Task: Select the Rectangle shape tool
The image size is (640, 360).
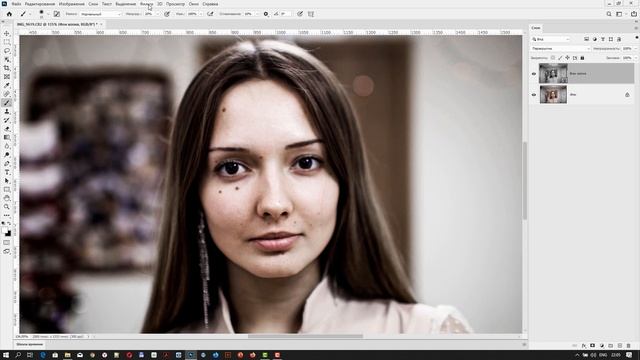Action: tap(7, 189)
